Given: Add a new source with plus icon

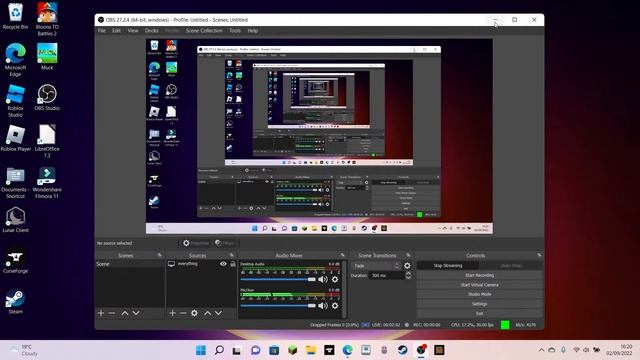Looking at the screenshot, I should [x=172, y=313].
